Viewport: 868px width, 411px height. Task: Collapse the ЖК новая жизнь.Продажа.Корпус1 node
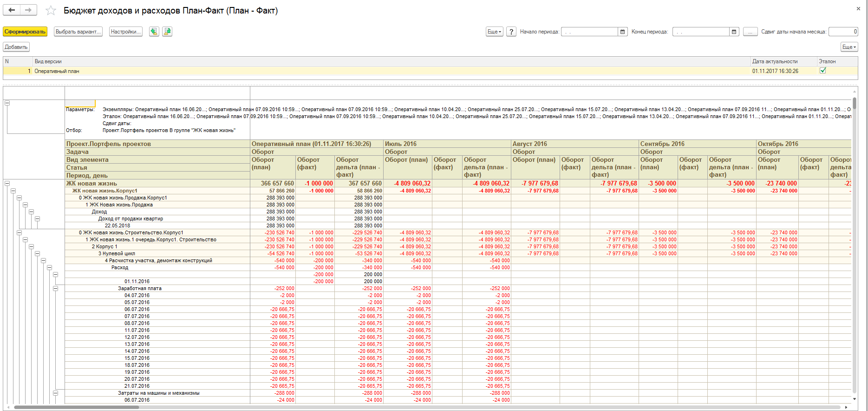pos(19,198)
